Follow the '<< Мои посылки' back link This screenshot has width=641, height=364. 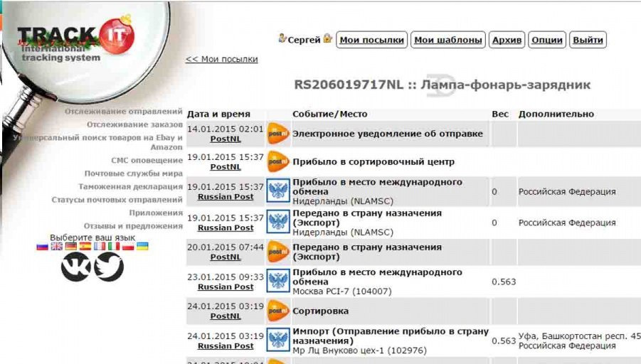click(x=221, y=59)
